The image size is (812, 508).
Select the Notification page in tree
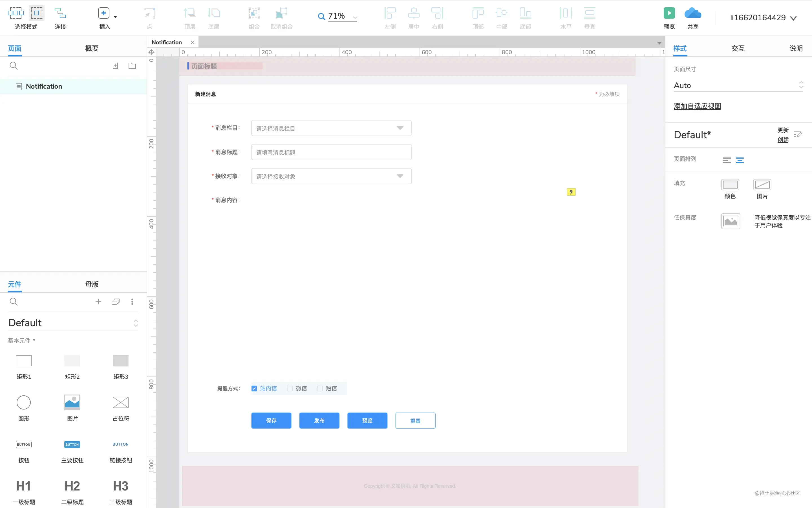pos(73,86)
